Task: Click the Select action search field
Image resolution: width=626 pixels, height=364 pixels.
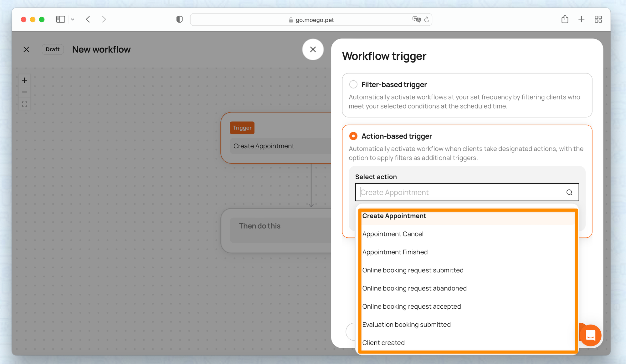Action: pyautogui.click(x=460, y=192)
